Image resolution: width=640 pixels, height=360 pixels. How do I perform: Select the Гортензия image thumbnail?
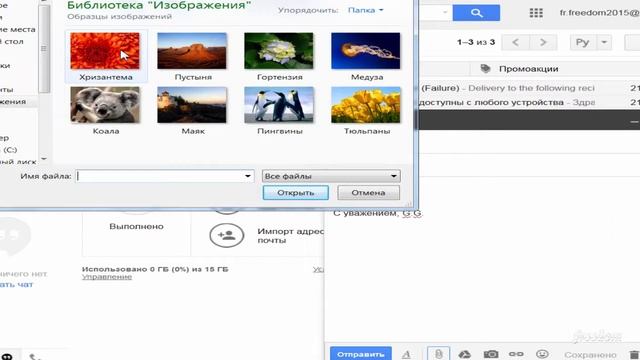pos(279,51)
